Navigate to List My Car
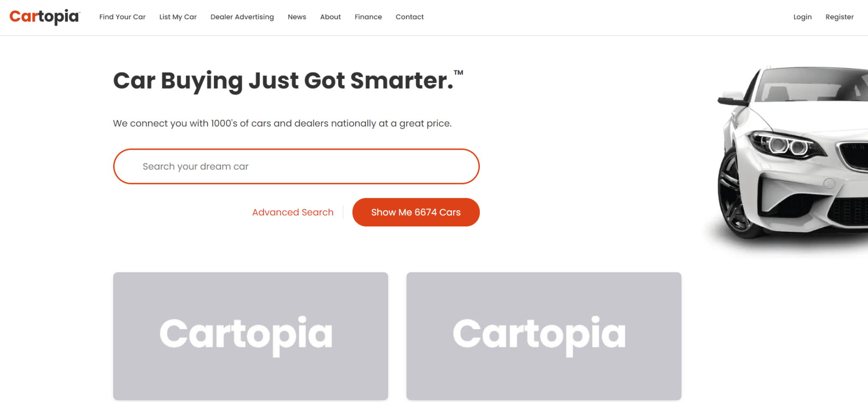Screen dimensions: 868x402 [x=178, y=17]
